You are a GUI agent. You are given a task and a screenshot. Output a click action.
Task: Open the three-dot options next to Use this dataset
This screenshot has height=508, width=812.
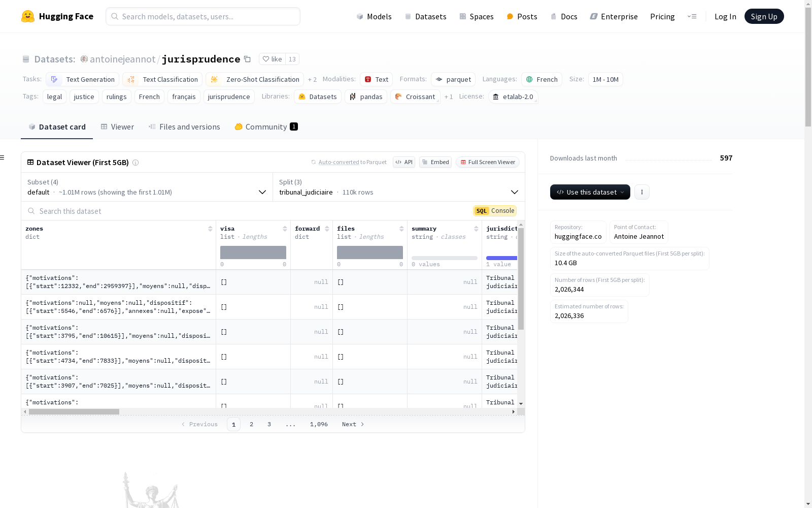click(642, 192)
